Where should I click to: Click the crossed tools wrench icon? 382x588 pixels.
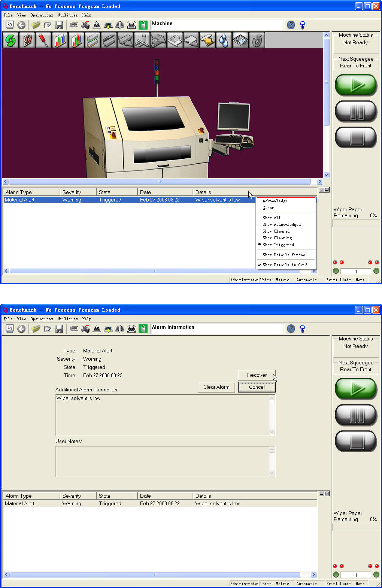point(142,40)
